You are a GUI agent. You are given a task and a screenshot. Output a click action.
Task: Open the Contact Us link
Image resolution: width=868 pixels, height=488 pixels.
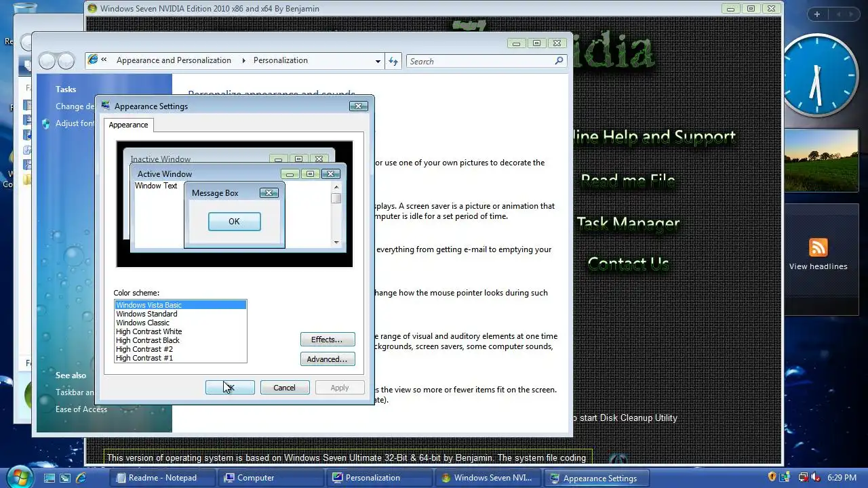[628, 264]
